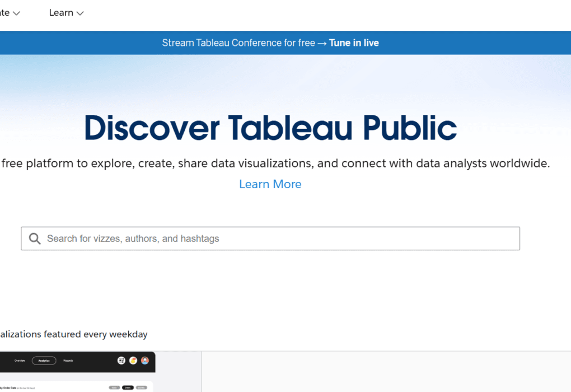Click the platform description sentence under the heading

tap(275, 163)
